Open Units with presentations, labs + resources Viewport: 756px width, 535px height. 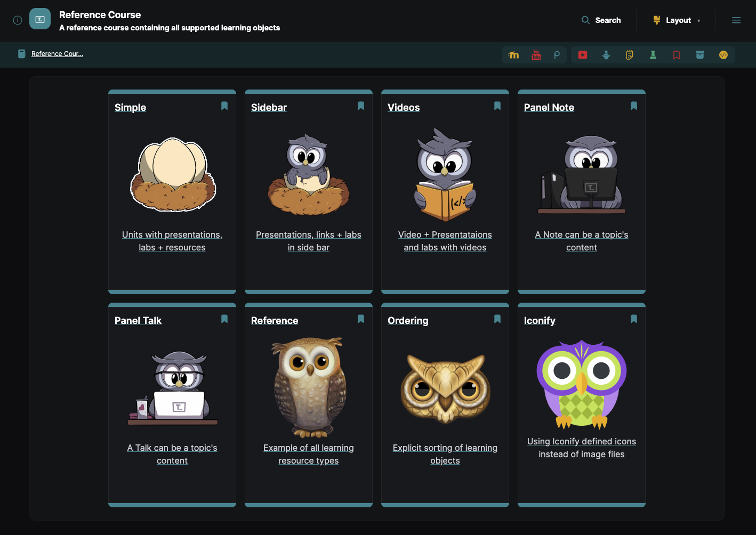pos(172,241)
